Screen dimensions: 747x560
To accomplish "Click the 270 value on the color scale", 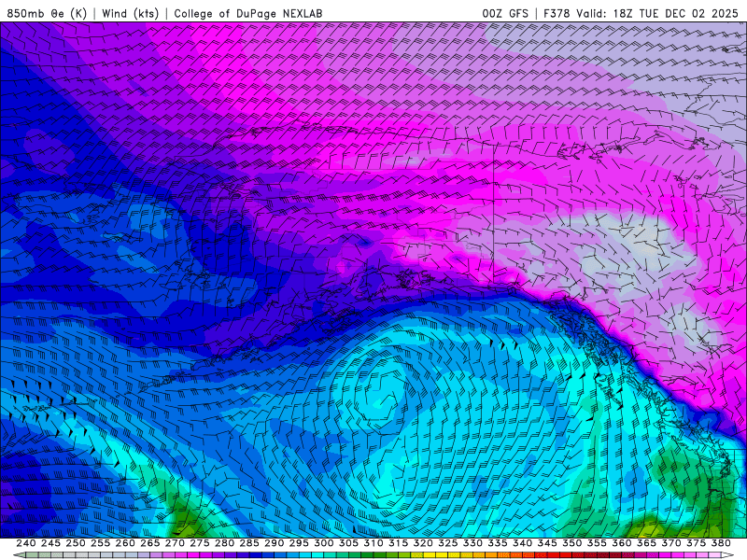I will click(x=175, y=543).
